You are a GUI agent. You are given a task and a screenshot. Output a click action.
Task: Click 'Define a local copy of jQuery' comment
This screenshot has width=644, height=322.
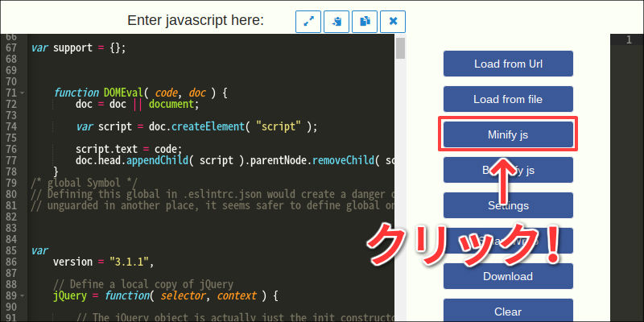143,284
